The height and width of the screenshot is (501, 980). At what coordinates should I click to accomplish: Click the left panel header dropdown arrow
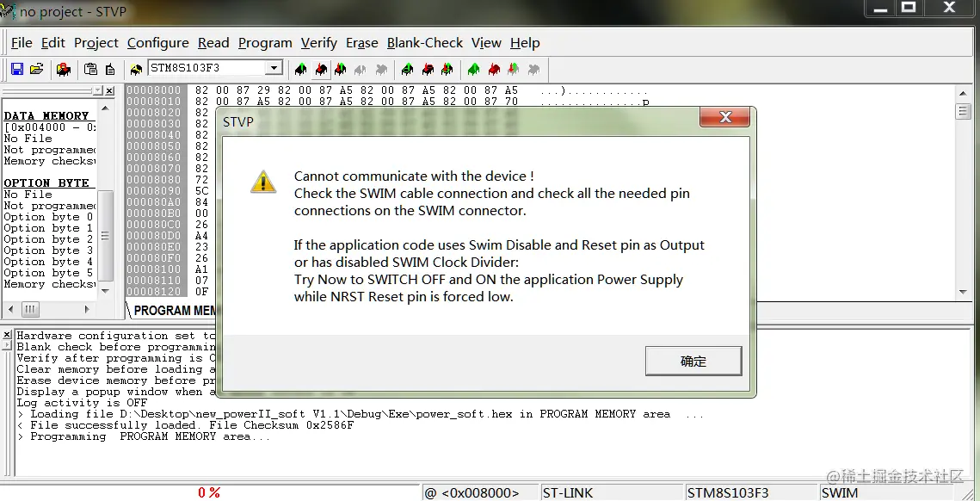pos(97,90)
